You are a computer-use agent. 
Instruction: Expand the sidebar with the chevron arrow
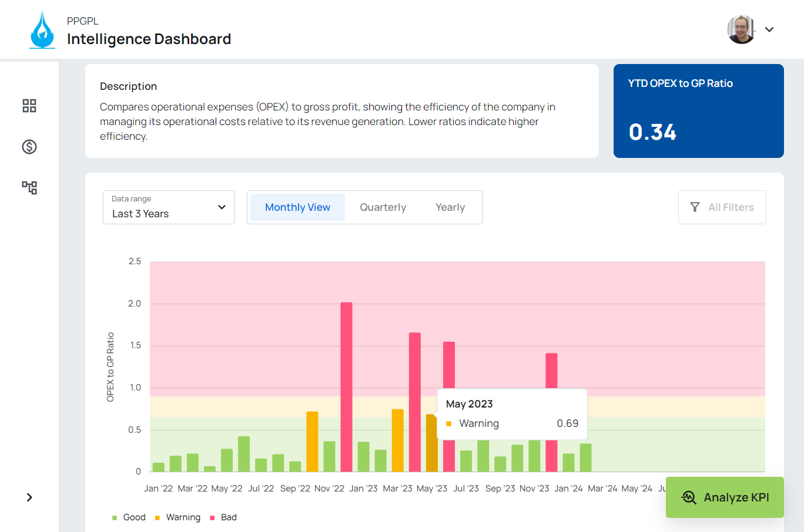(29, 497)
